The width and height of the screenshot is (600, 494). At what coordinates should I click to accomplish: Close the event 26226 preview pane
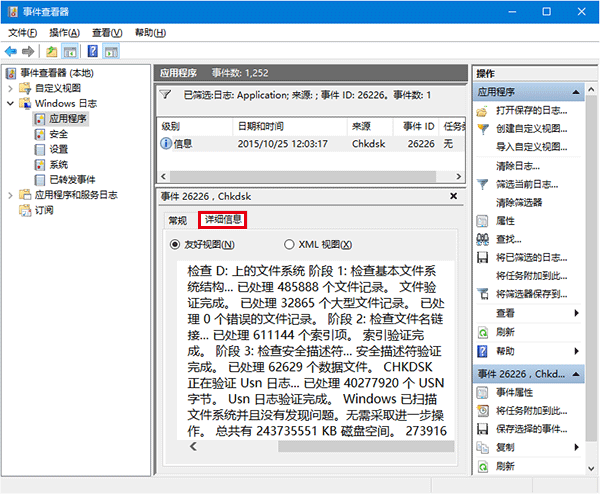click(x=454, y=197)
